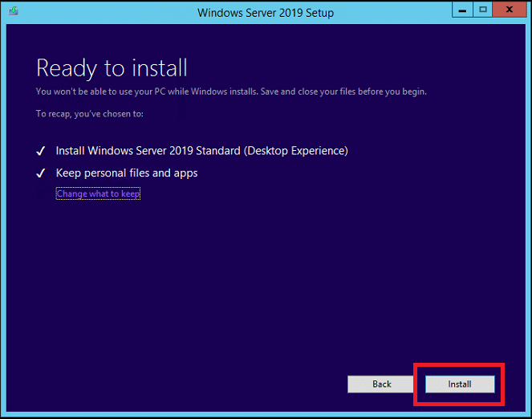The image size is (532, 419).
Task: Open the Change what to keep link
Action: (x=98, y=193)
